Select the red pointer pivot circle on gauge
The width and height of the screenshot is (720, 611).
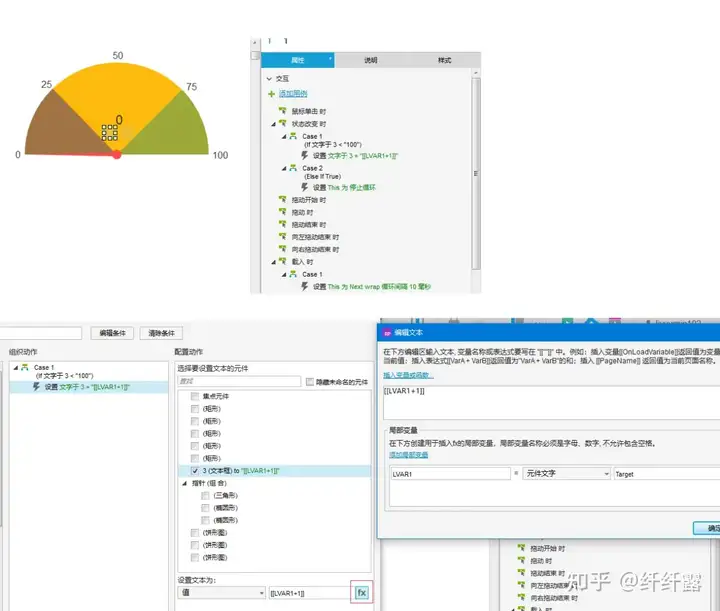coord(117,154)
